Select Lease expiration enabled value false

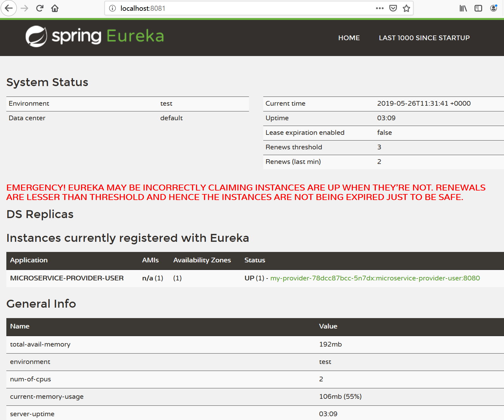[x=385, y=133]
